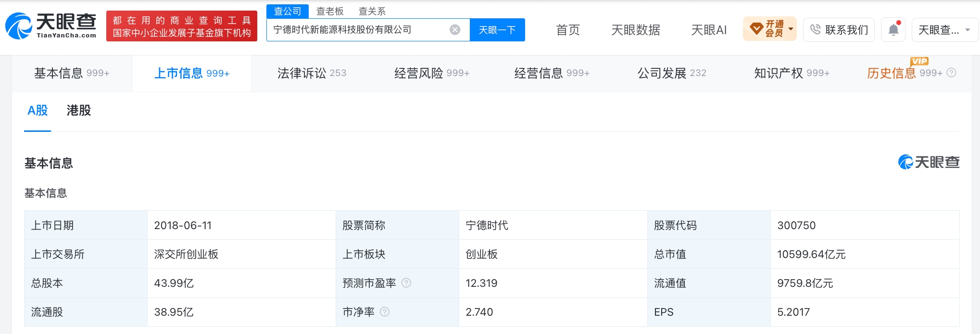Open the 经营风险 tab
The width and height of the screenshot is (980, 334).
(432, 73)
